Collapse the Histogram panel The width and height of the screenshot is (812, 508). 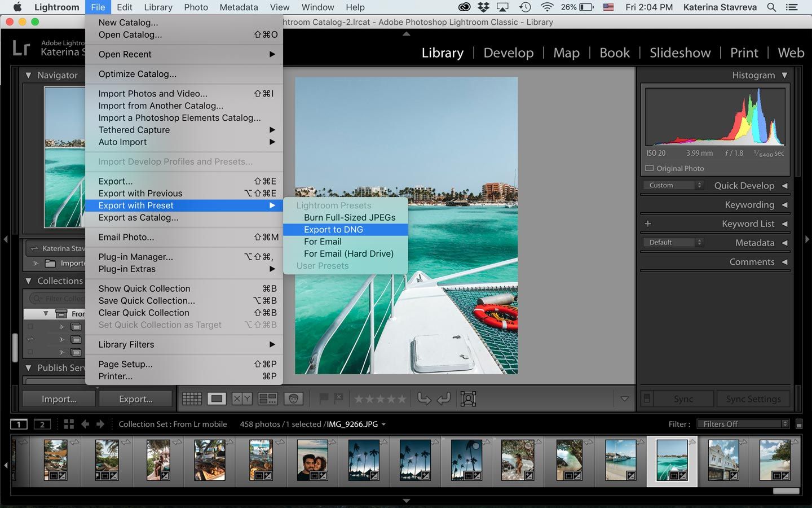click(x=784, y=75)
